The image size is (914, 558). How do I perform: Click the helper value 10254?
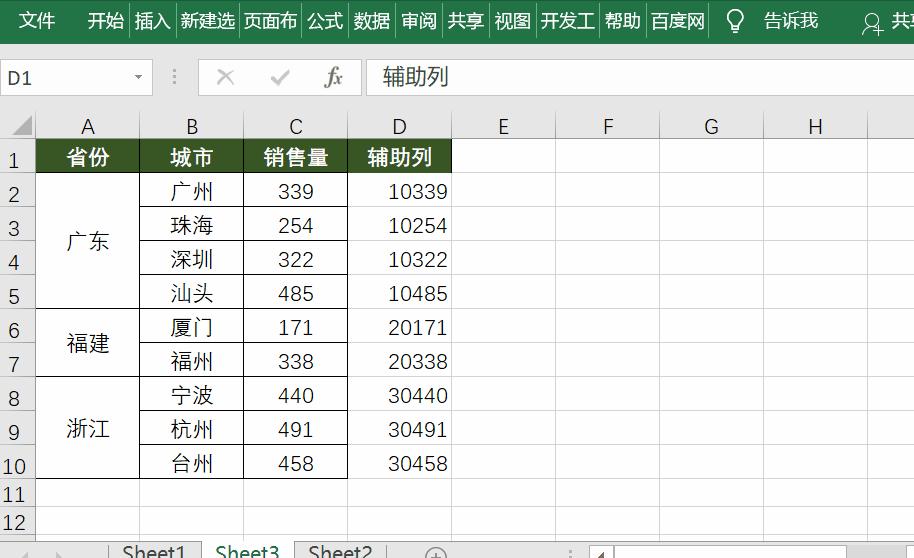399,224
